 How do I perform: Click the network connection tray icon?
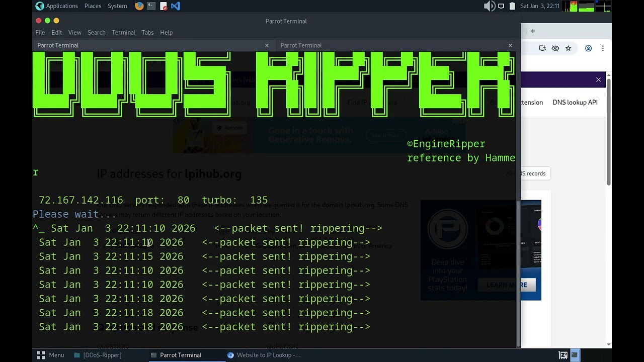click(501, 6)
